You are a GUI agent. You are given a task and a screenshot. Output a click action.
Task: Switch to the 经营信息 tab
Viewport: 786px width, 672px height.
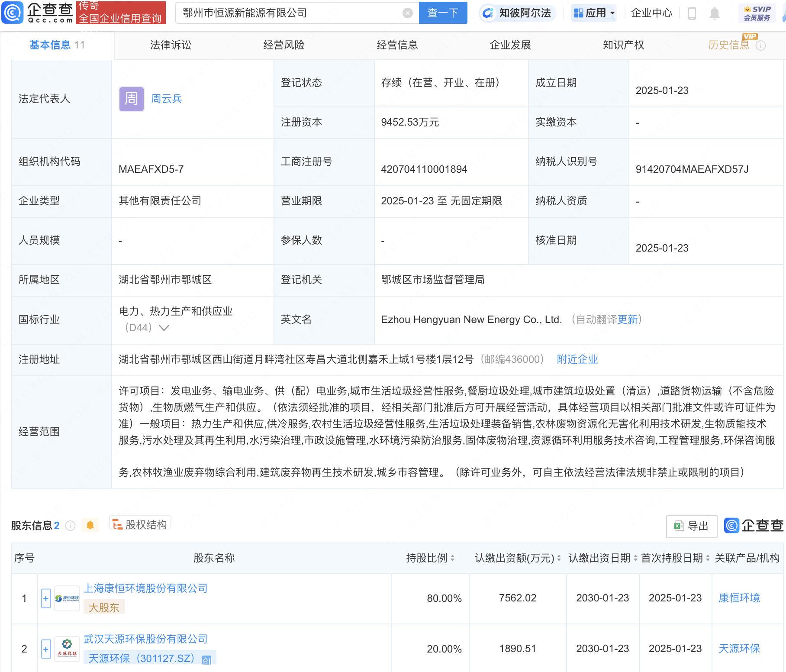(397, 45)
